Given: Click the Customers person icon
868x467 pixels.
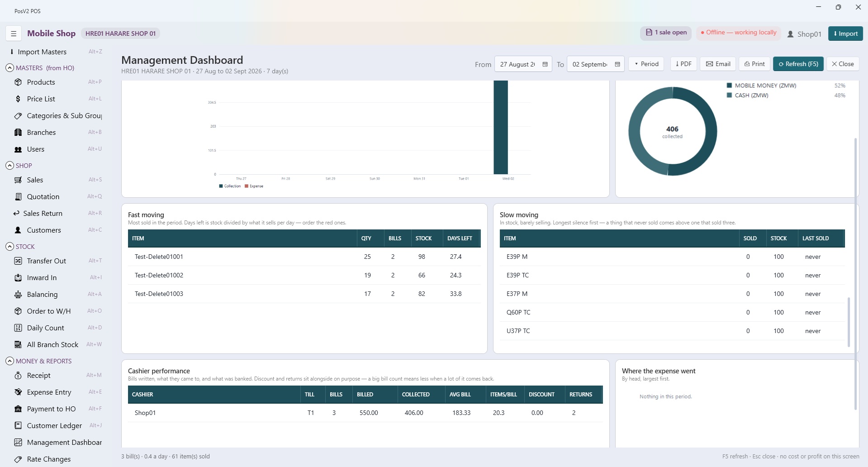Looking at the screenshot, I should 18,230.
